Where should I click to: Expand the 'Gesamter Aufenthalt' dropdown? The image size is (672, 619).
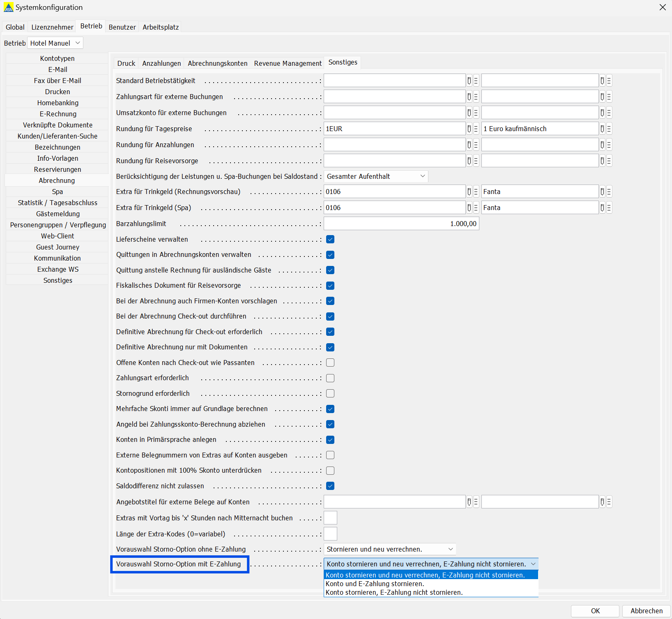click(x=376, y=176)
